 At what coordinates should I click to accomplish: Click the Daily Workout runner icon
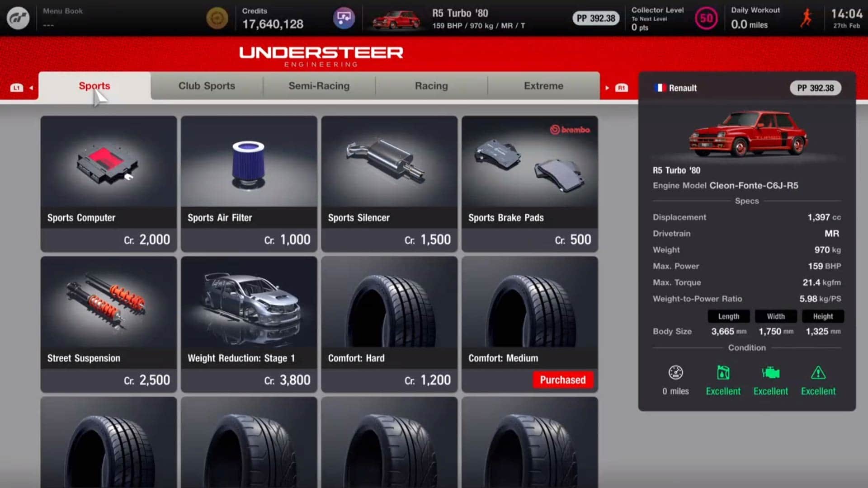[806, 18]
